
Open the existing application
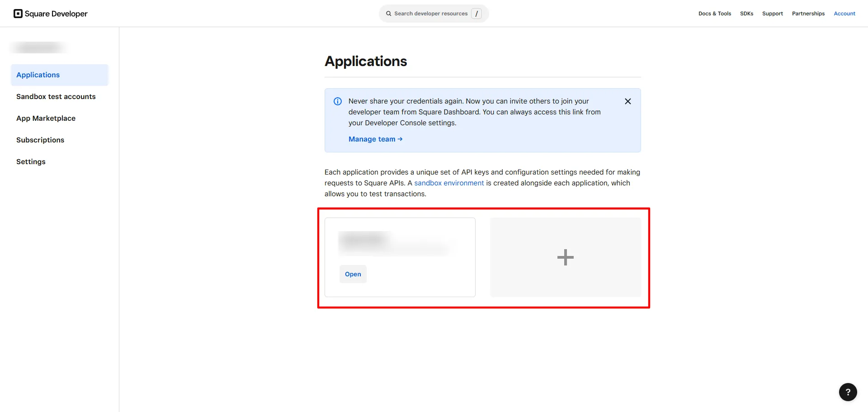coord(353,274)
